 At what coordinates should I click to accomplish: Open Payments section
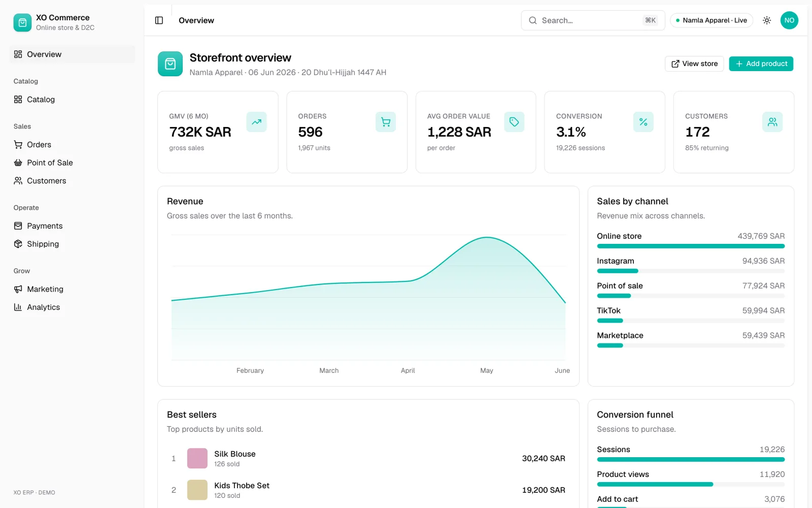pos(72,226)
